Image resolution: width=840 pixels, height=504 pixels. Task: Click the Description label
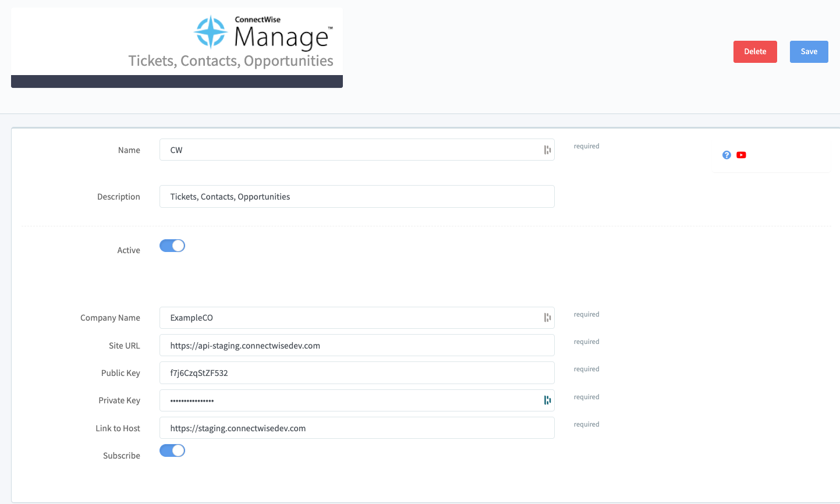point(119,197)
